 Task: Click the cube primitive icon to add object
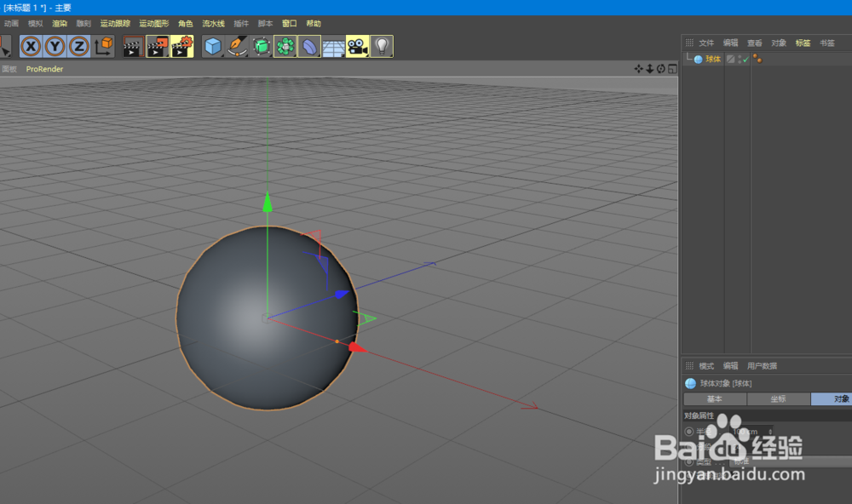212,46
